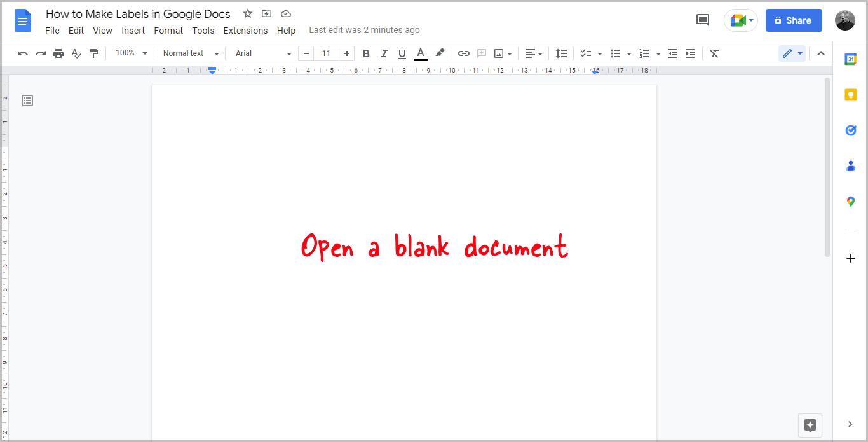This screenshot has height=442, width=868.
Task: Click the Share button
Action: click(793, 20)
